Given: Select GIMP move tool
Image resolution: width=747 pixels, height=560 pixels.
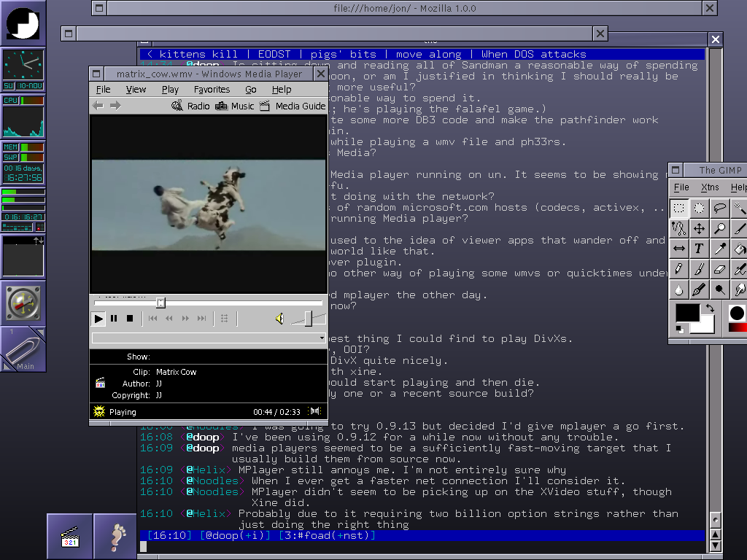Looking at the screenshot, I should point(700,228).
